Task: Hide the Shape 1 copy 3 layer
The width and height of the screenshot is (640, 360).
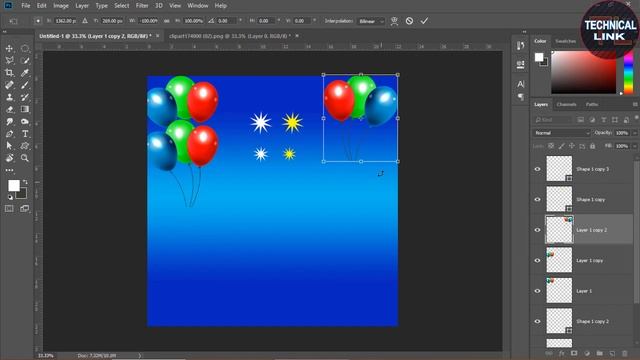Action: click(x=537, y=169)
